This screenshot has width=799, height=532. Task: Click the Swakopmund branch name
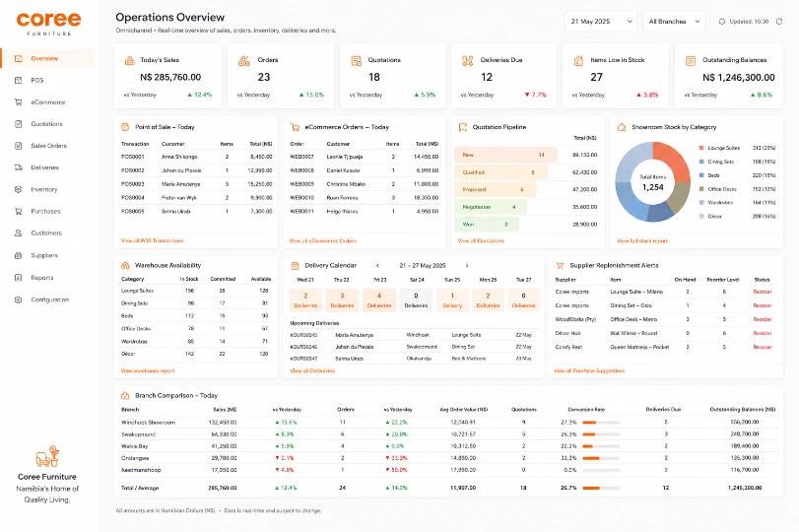pyautogui.click(x=138, y=434)
